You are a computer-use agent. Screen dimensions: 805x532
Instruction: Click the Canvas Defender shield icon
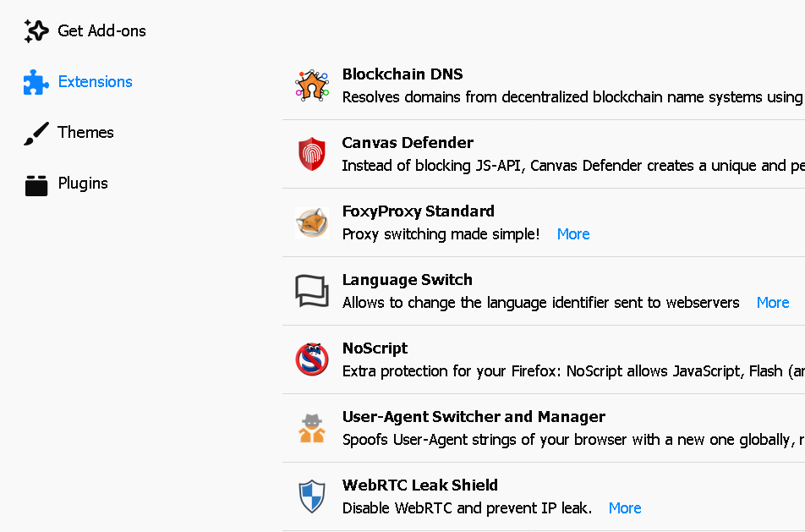(312, 154)
